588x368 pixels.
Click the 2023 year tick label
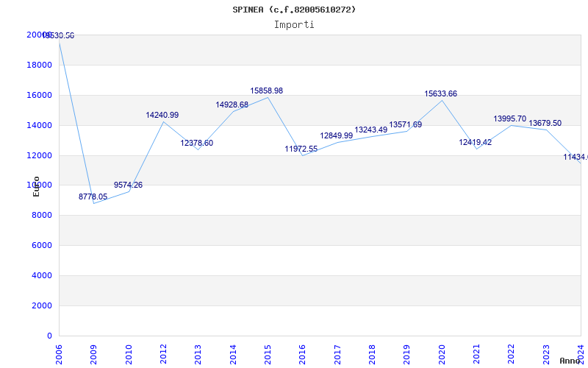pos(546,354)
